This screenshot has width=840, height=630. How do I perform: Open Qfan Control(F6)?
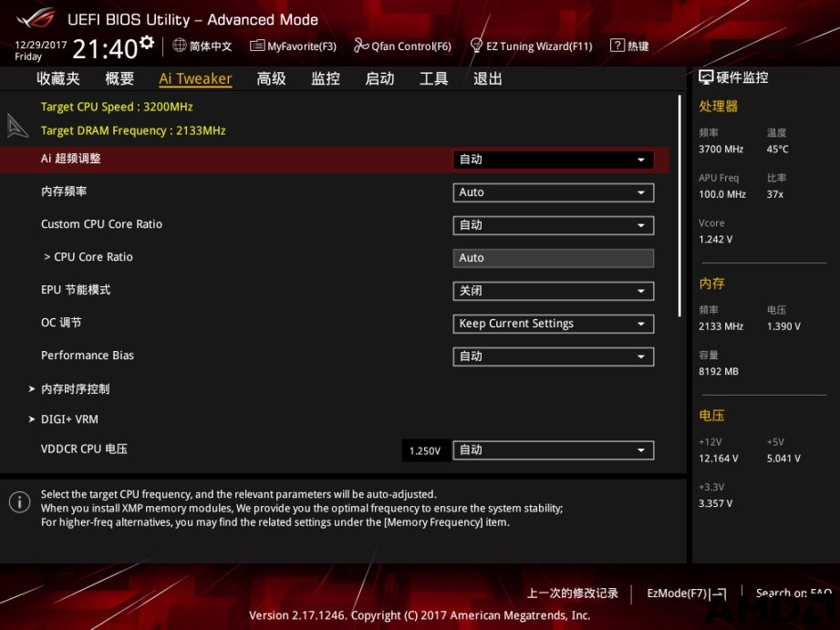point(403,46)
